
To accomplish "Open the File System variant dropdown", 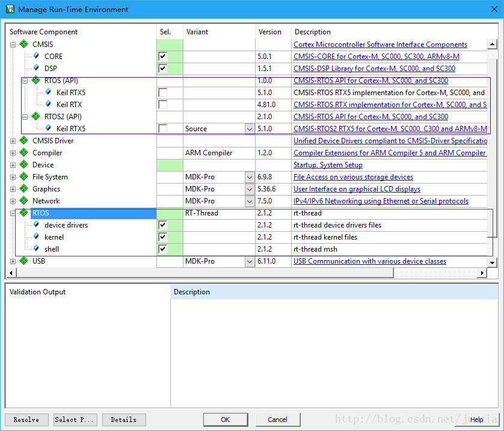I will [x=250, y=177].
